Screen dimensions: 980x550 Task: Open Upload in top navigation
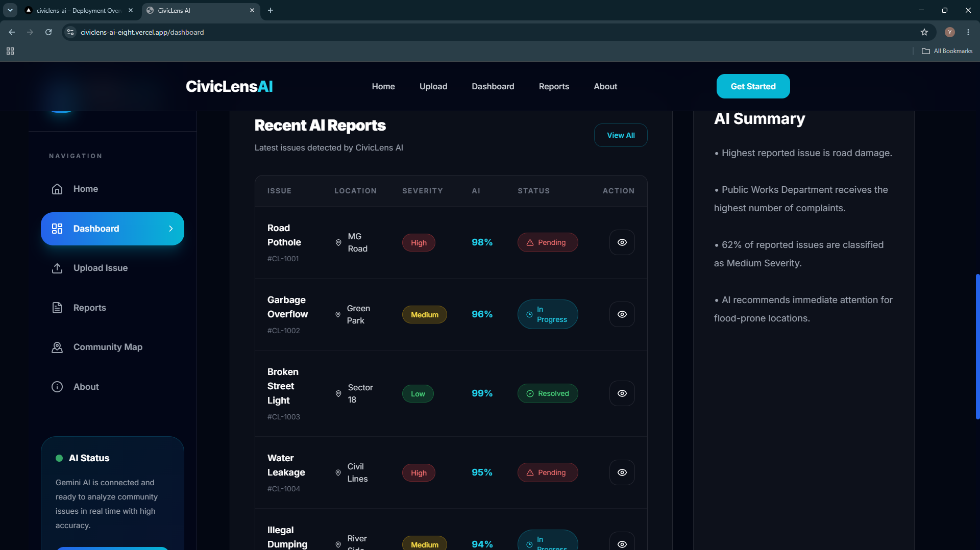click(x=433, y=86)
